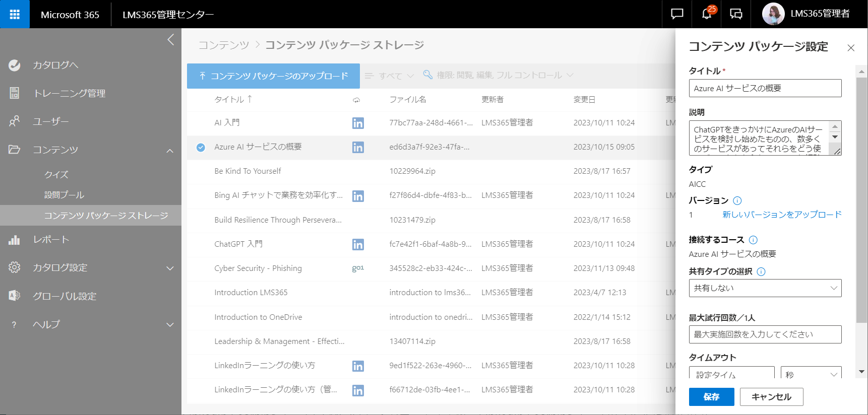
Task: Click the 設定タイム timeout input
Action: click(x=731, y=373)
